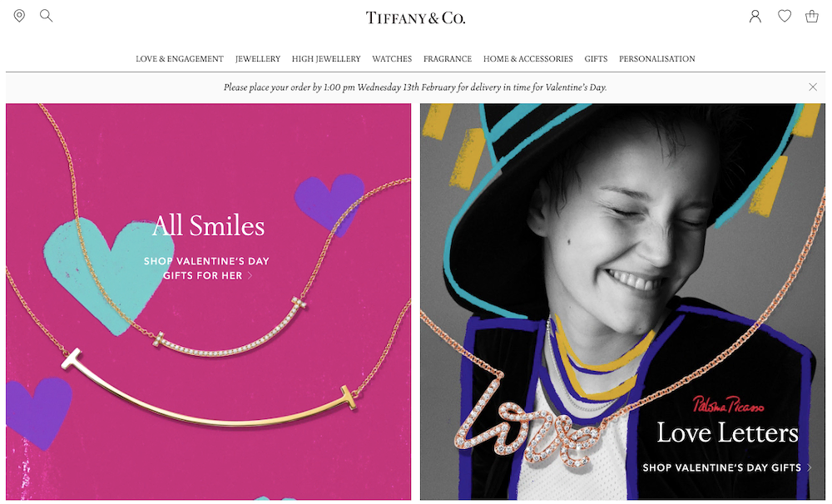Open the account profile icon
Image resolution: width=832 pixels, height=504 pixels.
(755, 17)
